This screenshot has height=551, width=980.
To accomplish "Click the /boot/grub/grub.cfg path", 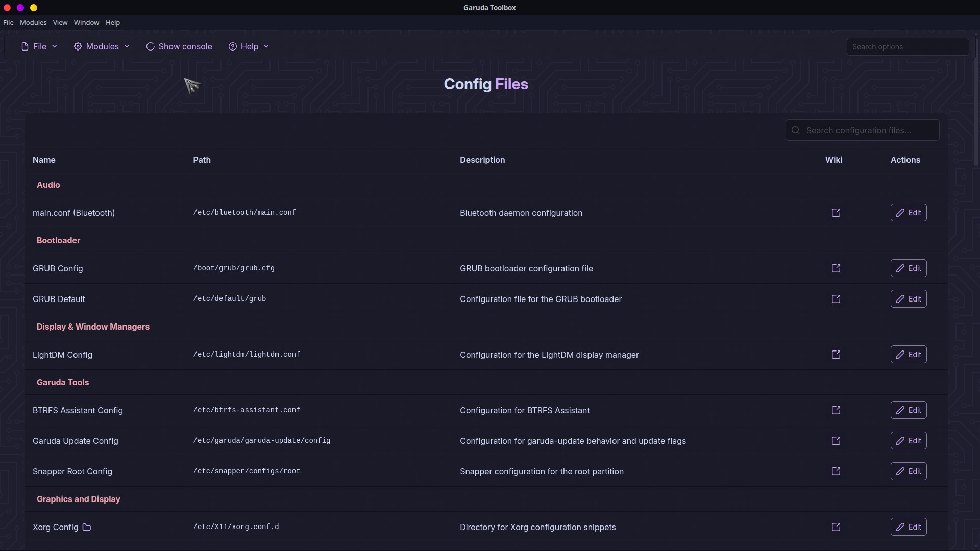I will tap(234, 268).
